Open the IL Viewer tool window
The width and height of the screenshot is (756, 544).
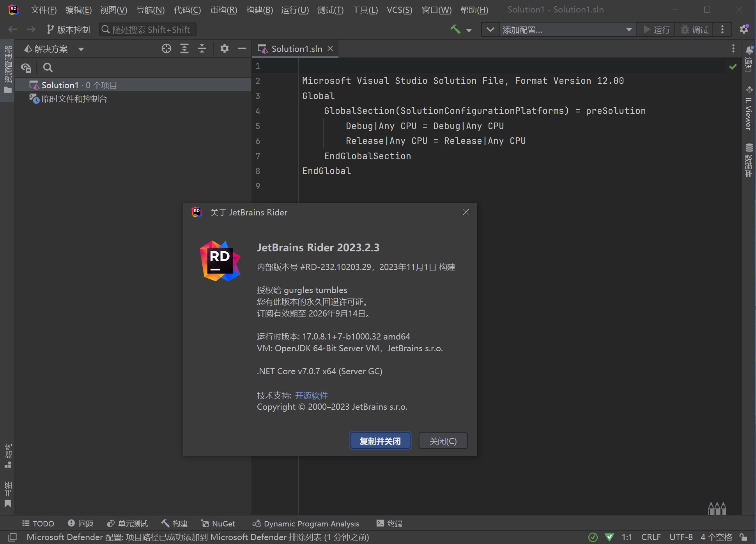pos(749,108)
